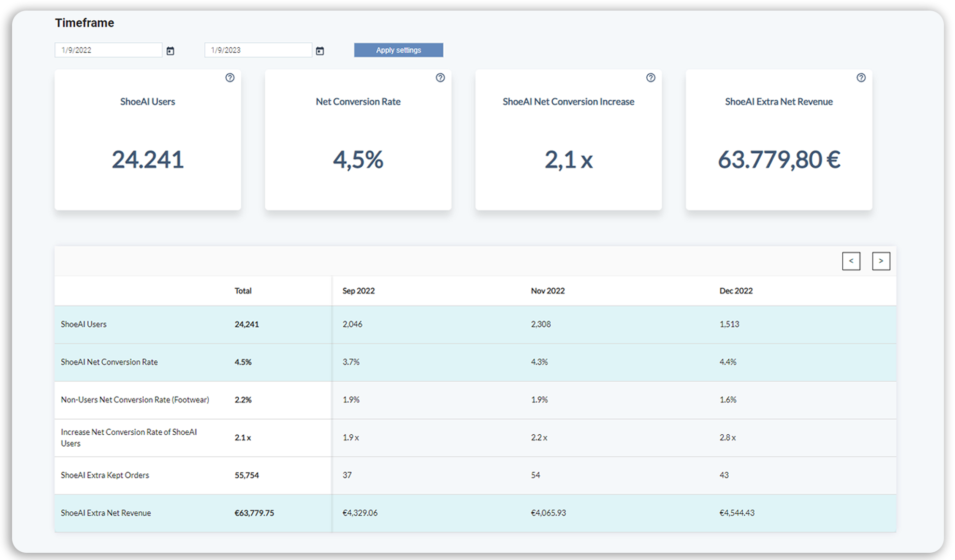Click the ShoeAI Users row label in table
This screenshot has width=955, height=560.
click(x=83, y=324)
